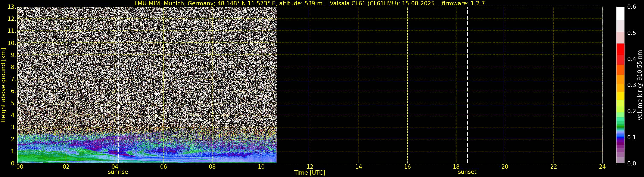Click the time axis tick label 08
The height and width of the screenshot is (177, 644).
point(212,167)
